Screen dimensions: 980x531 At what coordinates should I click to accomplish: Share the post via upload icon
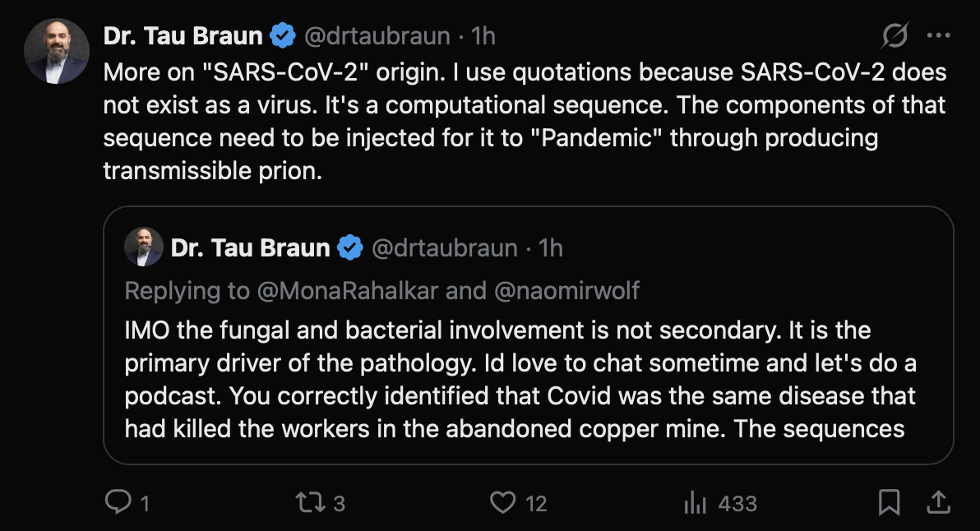(936, 502)
